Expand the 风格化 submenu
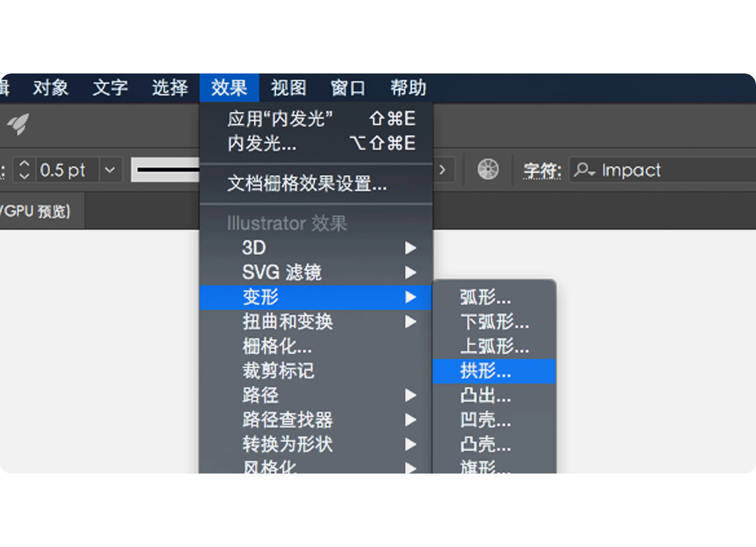This screenshot has height=547, width=756. [x=316, y=466]
